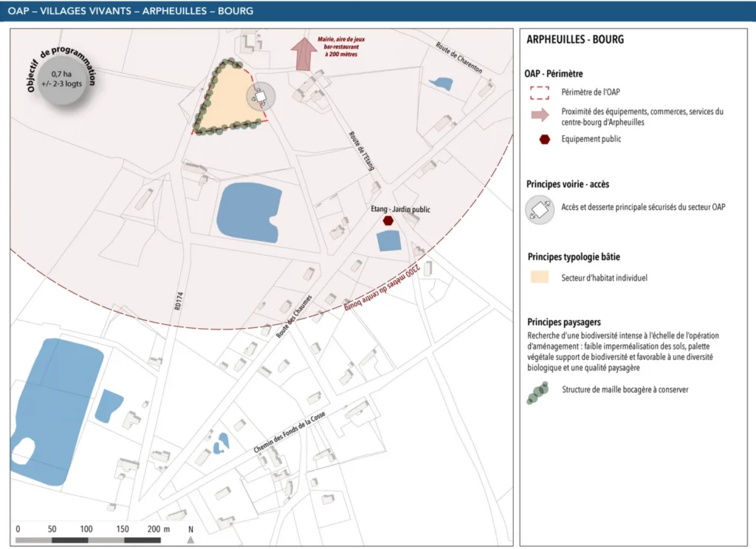Viewport: 756px width, 549px height.
Task: Click the ARPHEUILLES - BOURG legend title
Action: (x=575, y=39)
